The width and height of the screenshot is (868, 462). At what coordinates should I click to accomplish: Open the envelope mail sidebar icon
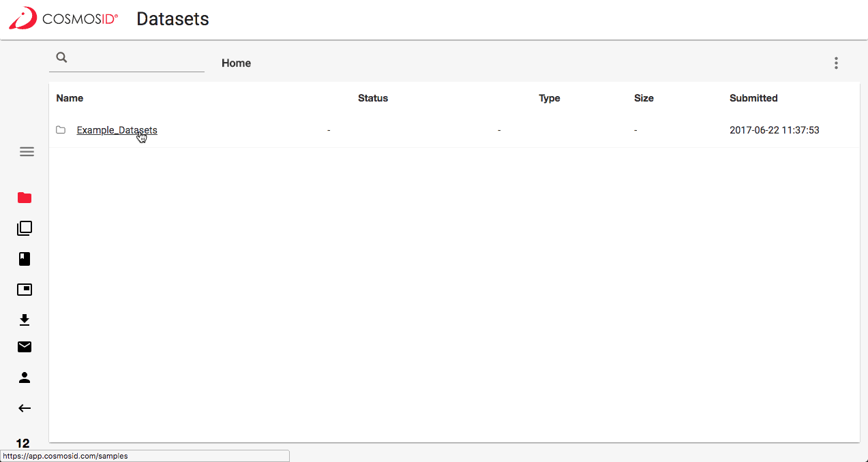(25, 347)
